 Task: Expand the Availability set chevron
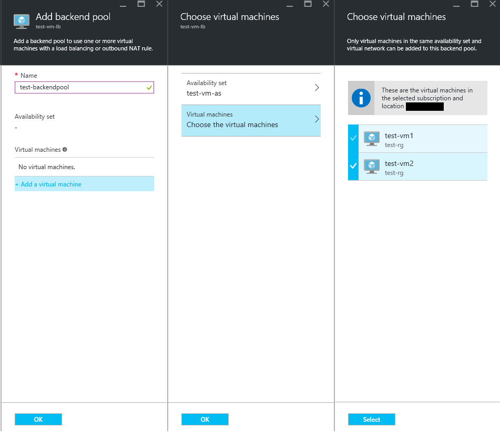317,88
